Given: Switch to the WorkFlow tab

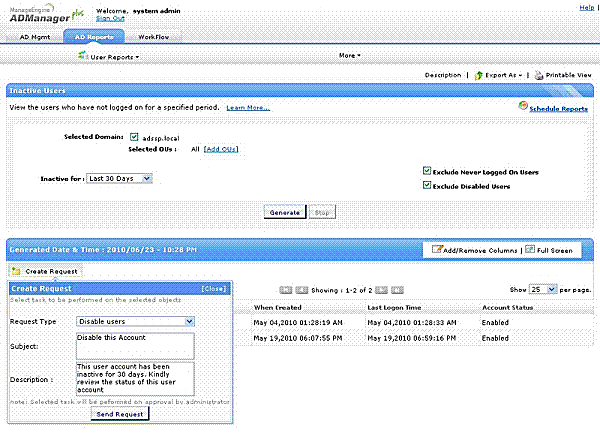Looking at the screenshot, I should point(153,37).
